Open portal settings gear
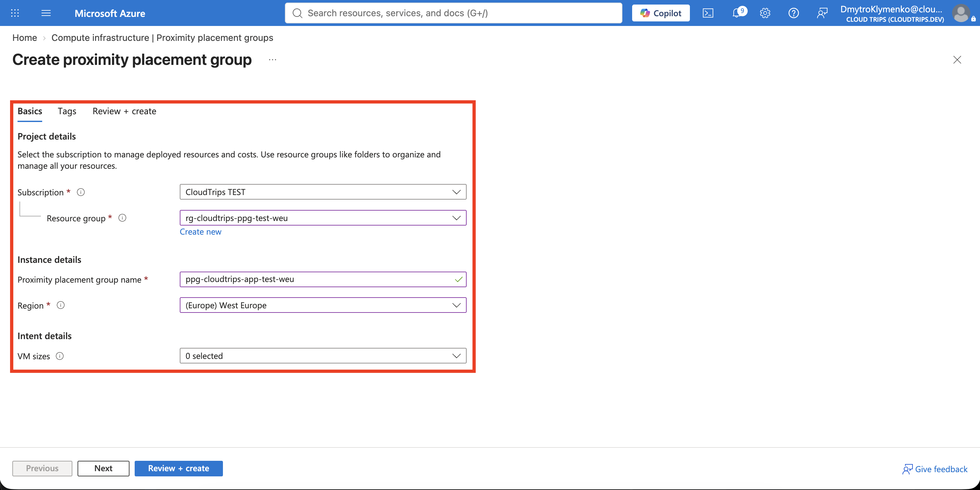Viewport: 980px width, 490px height. pyautogui.click(x=765, y=13)
